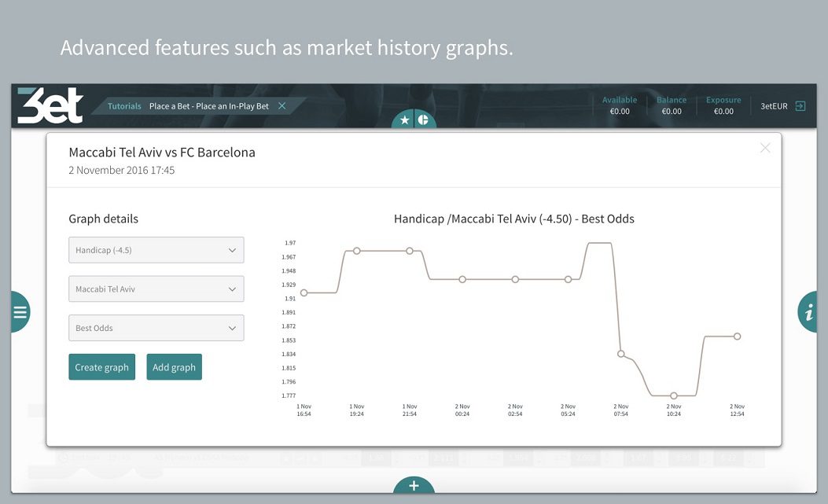Click the date 2 November 2016 17:45

coord(121,170)
